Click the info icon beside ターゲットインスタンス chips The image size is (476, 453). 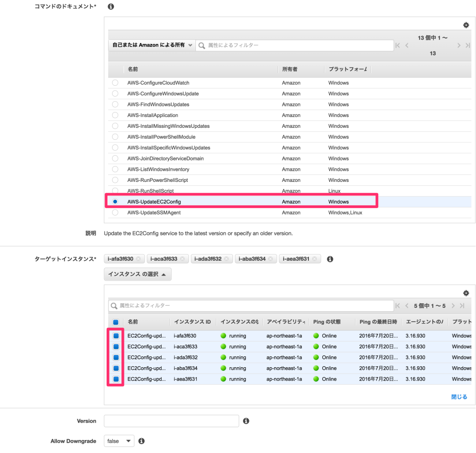tap(330, 258)
